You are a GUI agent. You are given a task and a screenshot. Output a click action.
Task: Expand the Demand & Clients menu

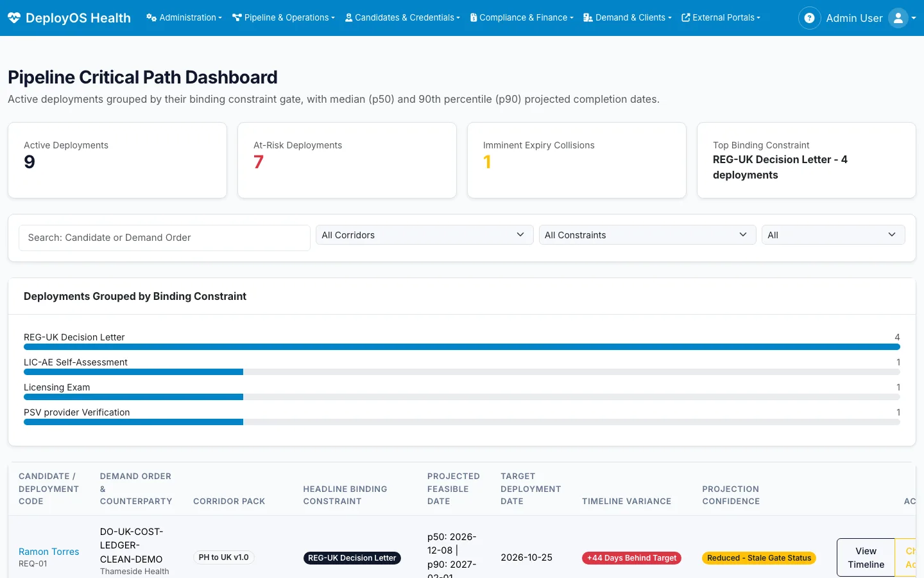coord(627,18)
